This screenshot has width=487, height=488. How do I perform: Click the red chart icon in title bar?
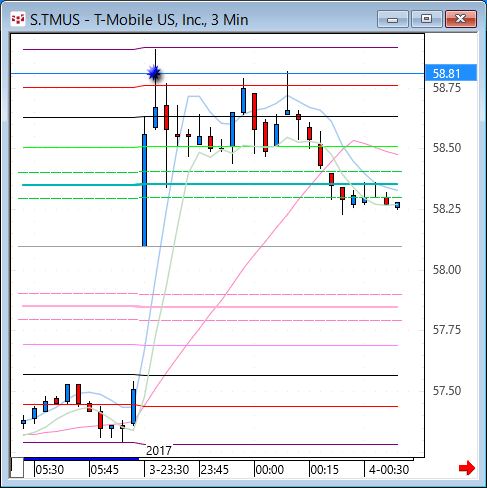(18, 20)
